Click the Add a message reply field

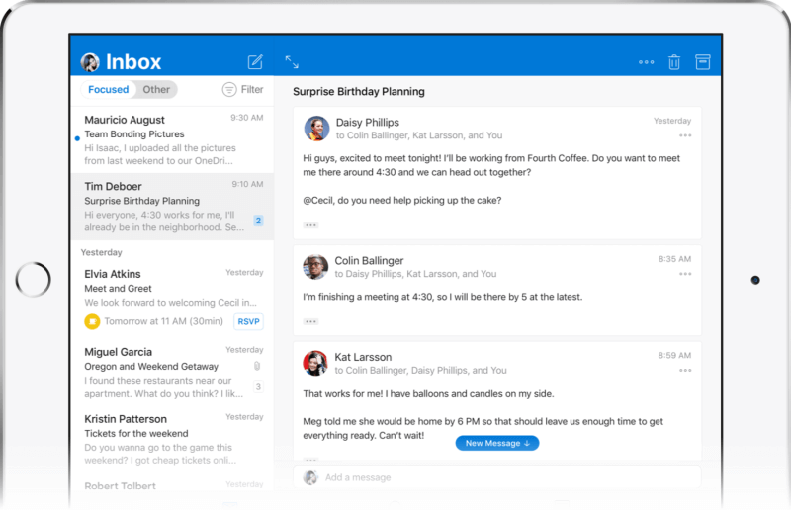497,477
